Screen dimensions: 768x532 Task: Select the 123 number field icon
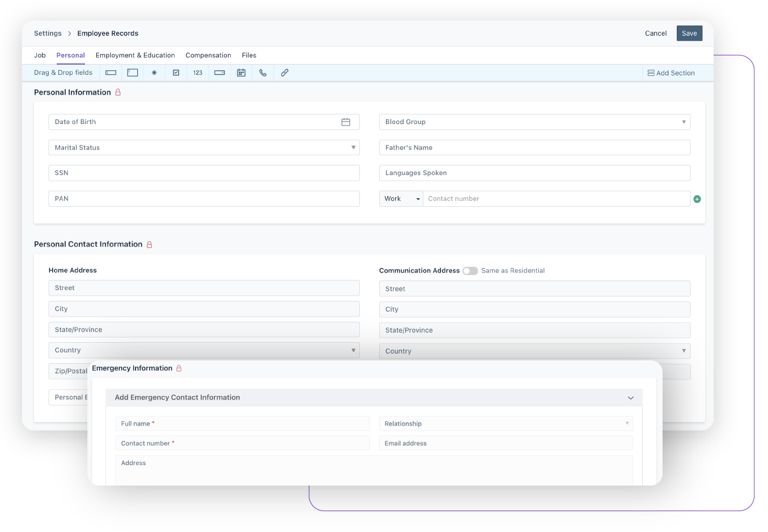197,73
